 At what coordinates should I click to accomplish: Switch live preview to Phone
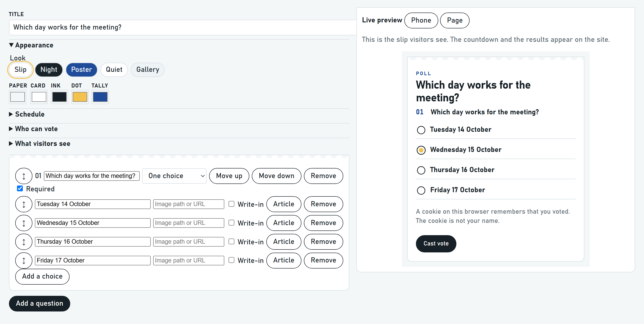click(x=421, y=20)
